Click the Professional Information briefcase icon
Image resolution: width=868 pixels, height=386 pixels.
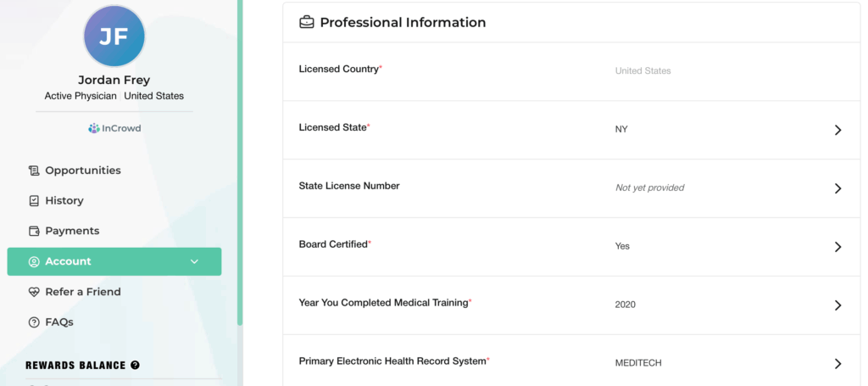[x=307, y=23]
